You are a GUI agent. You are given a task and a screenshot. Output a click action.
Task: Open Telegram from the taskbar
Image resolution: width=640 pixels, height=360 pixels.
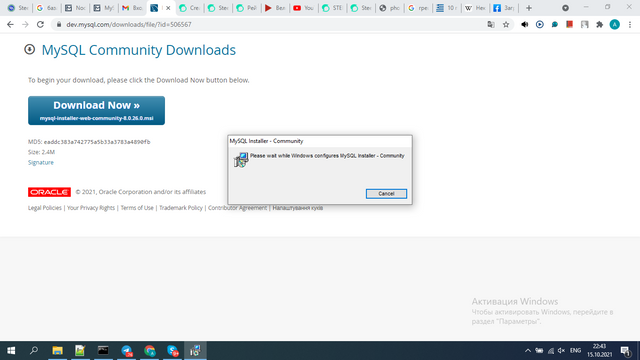pos(127,350)
